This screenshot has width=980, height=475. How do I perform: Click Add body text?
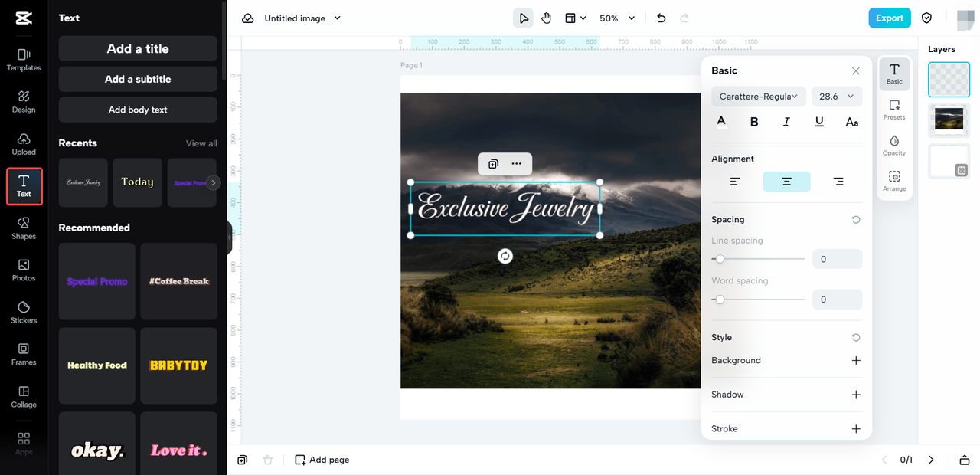point(138,110)
